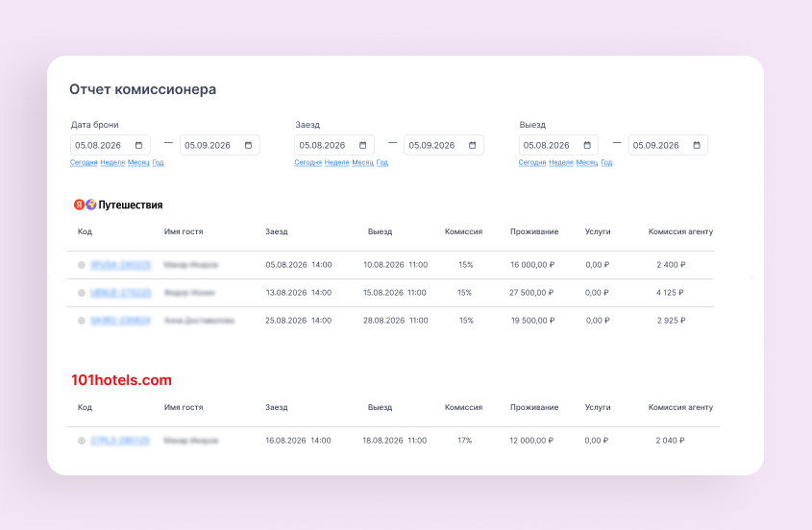The image size is (812, 530).
Task: Select check-in cell 13.08.2026 14:00
Action: click(x=299, y=293)
